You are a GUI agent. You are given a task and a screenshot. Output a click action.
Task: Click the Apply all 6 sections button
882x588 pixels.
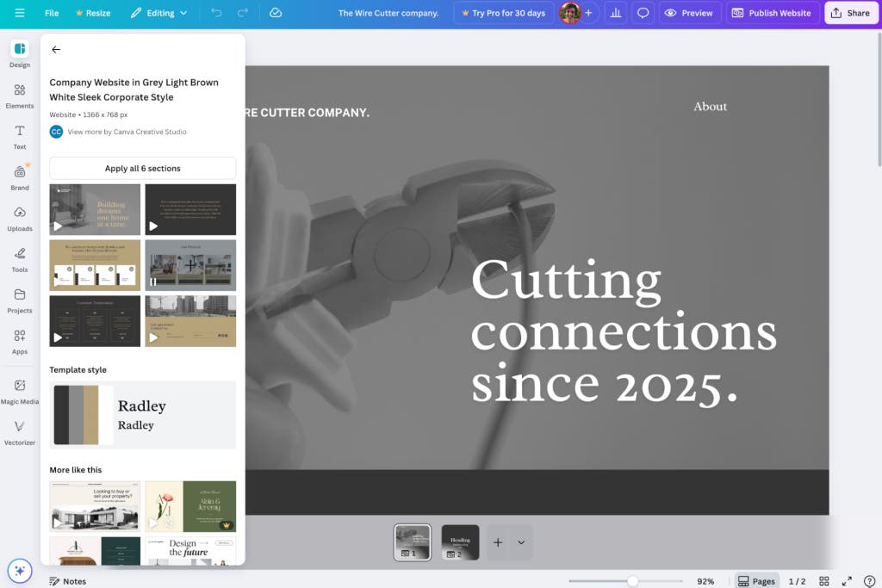pyautogui.click(x=142, y=168)
